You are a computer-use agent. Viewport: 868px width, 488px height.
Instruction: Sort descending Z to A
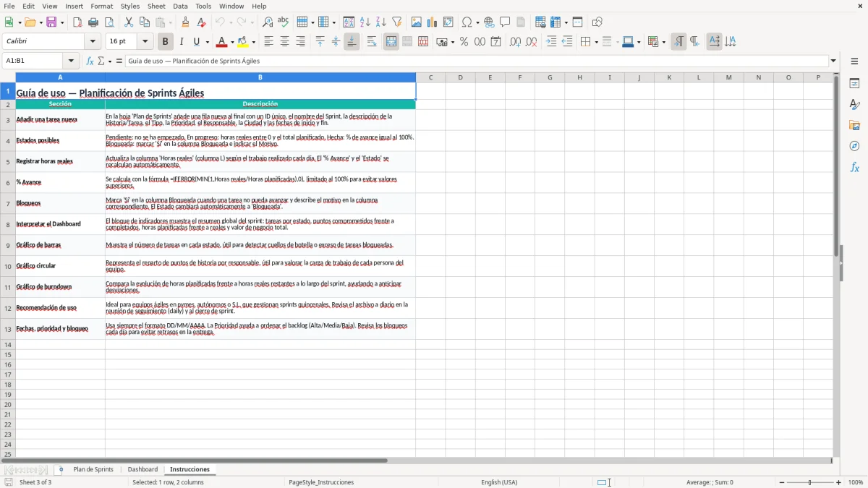pyautogui.click(x=381, y=22)
